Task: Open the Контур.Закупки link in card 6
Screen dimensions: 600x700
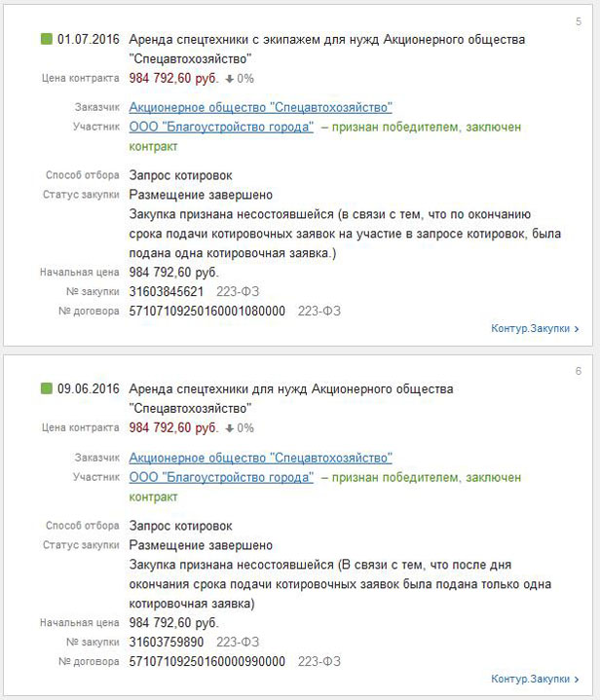Action: tap(535, 679)
